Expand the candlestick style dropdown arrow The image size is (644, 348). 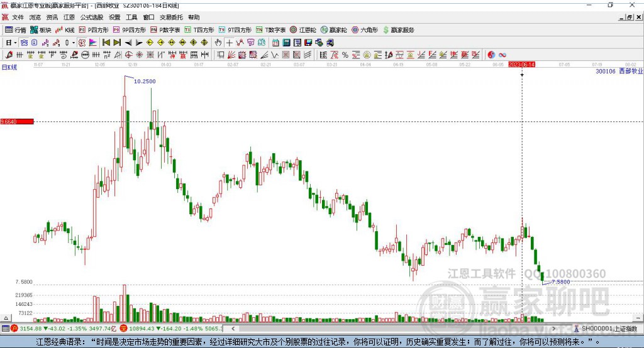[74, 43]
